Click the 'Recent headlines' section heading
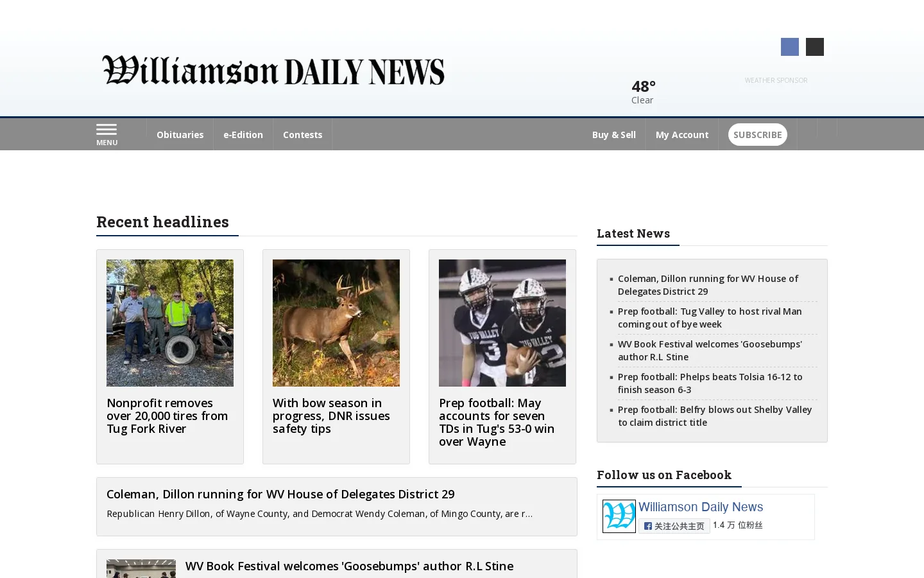 [x=163, y=222]
